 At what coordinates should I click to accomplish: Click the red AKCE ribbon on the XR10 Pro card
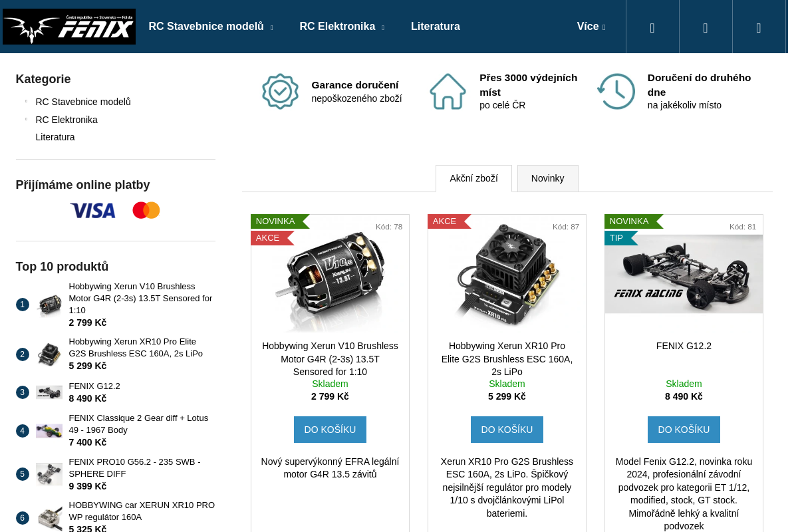pyautogui.click(x=449, y=221)
